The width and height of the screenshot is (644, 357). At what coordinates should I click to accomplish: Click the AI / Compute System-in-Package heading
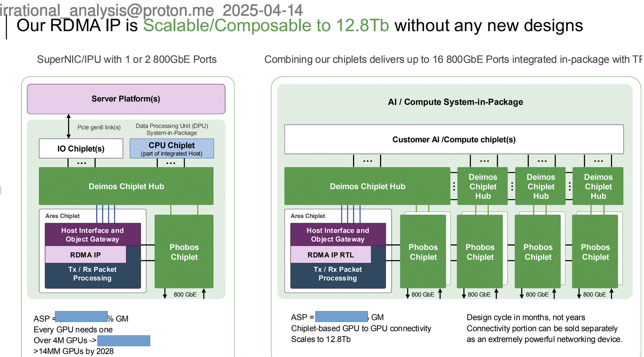(x=455, y=102)
